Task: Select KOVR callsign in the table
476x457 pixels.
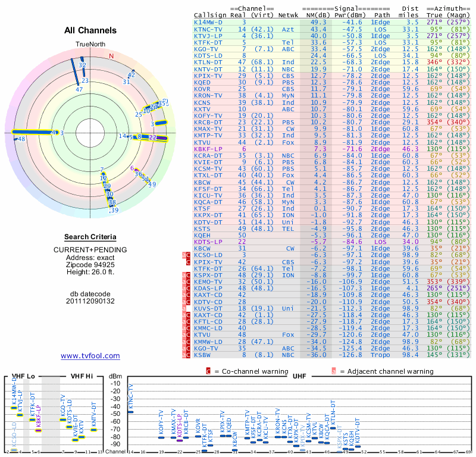Action: coord(202,89)
